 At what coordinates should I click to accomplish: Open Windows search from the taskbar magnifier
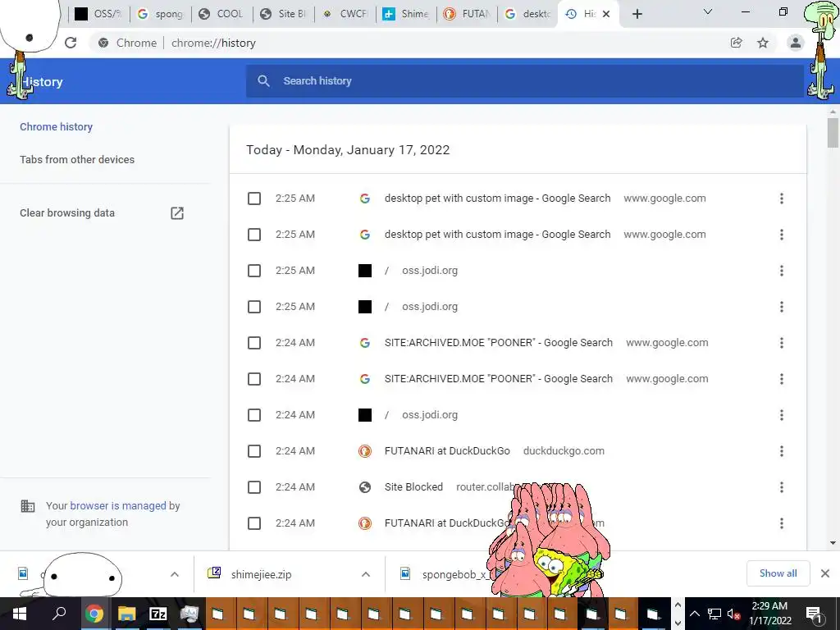point(58,614)
